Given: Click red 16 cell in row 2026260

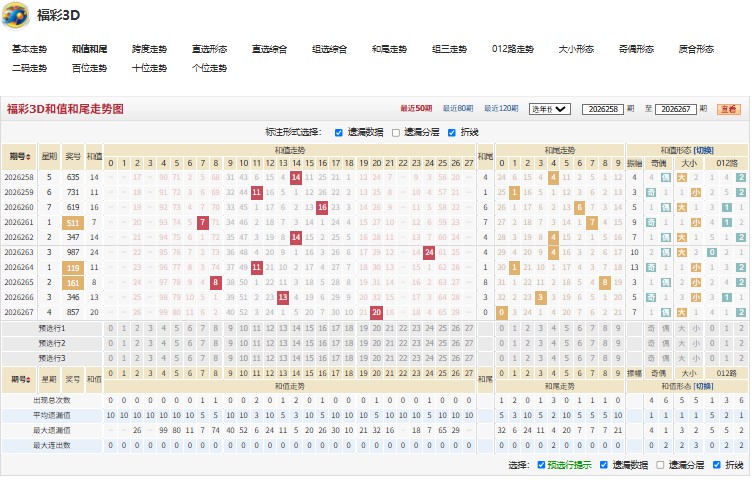Looking at the screenshot, I should click(322, 208).
